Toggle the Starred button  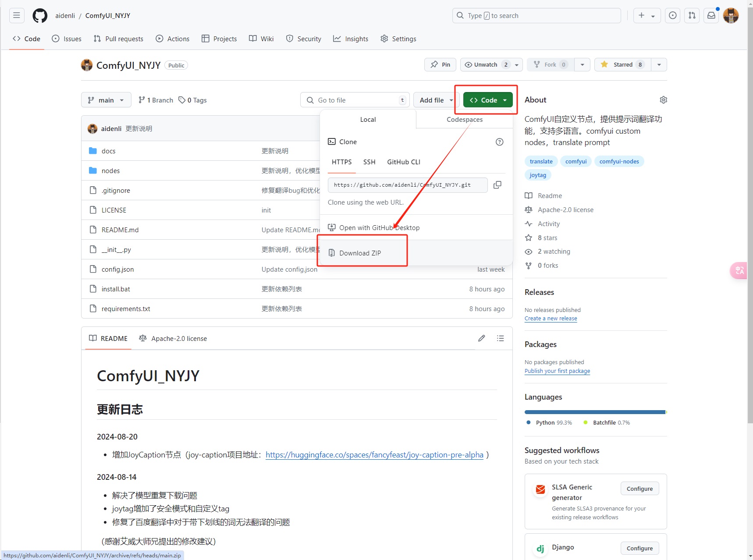tap(623, 64)
